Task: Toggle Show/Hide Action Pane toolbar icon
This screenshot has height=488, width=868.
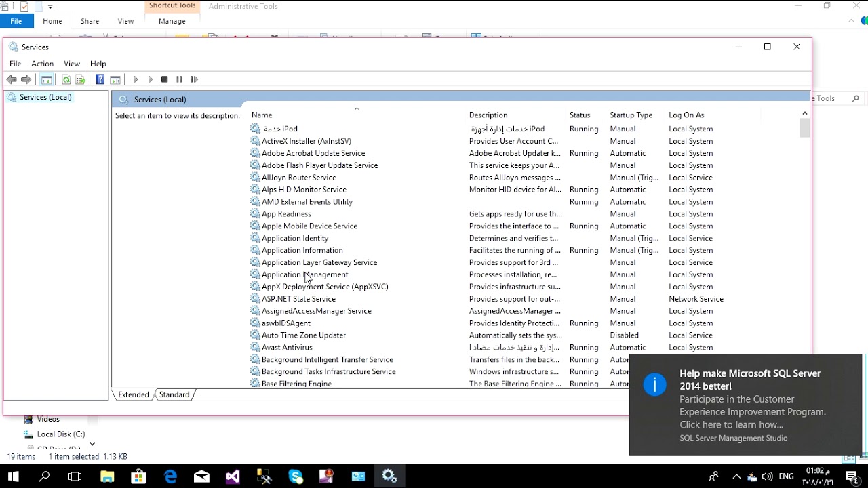Action: coord(115,79)
